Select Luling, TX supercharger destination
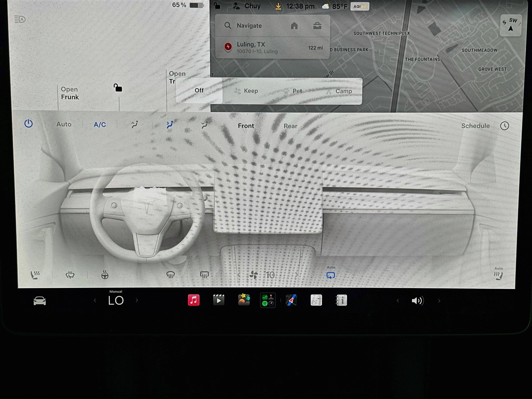 [272, 48]
